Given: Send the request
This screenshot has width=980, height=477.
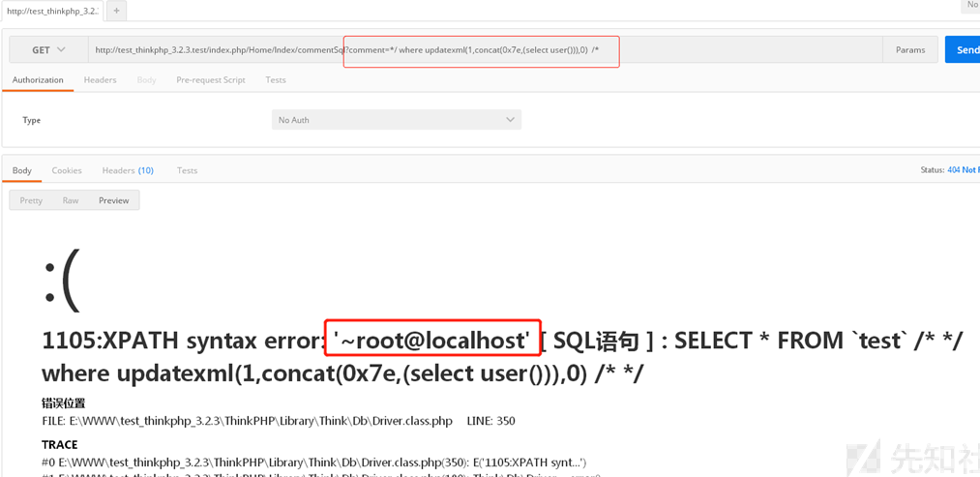Looking at the screenshot, I should [x=963, y=50].
